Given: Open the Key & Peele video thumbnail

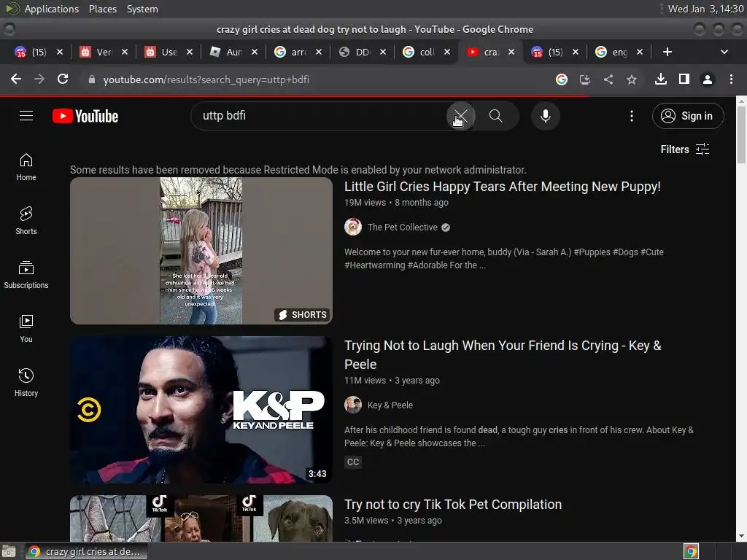Looking at the screenshot, I should (201, 410).
